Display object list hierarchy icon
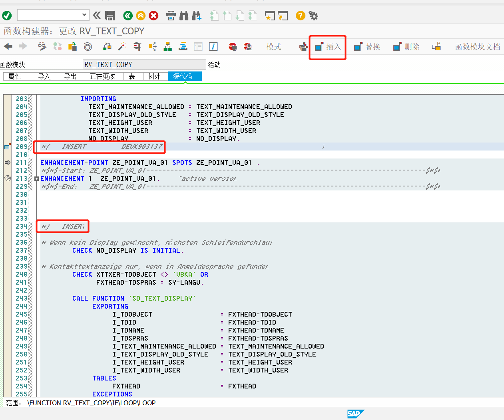 (168, 46)
